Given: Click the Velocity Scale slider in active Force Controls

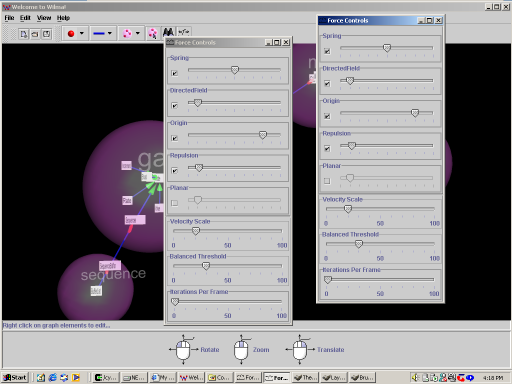Looking at the screenshot, I should coord(380,209).
